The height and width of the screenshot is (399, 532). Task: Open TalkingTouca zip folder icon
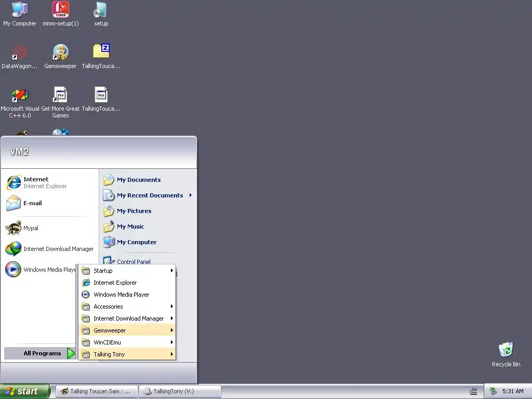point(101,56)
